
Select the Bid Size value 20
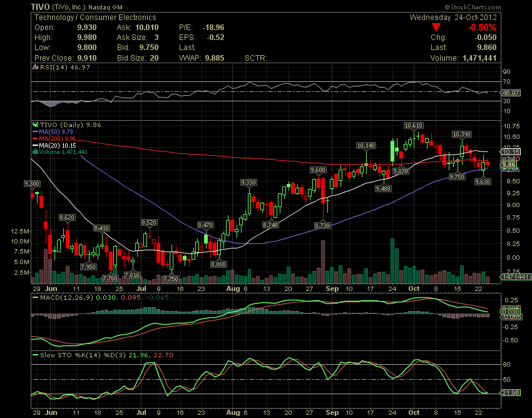coord(155,58)
